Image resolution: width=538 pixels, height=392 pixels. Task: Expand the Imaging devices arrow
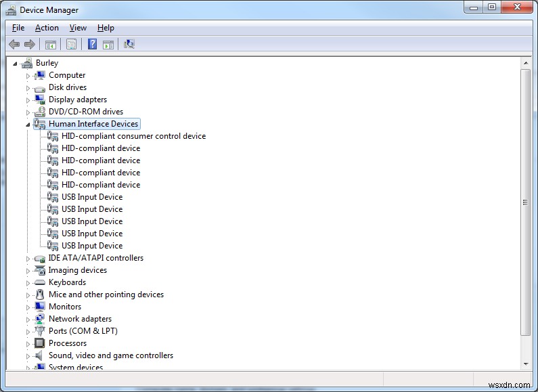coord(28,271)
